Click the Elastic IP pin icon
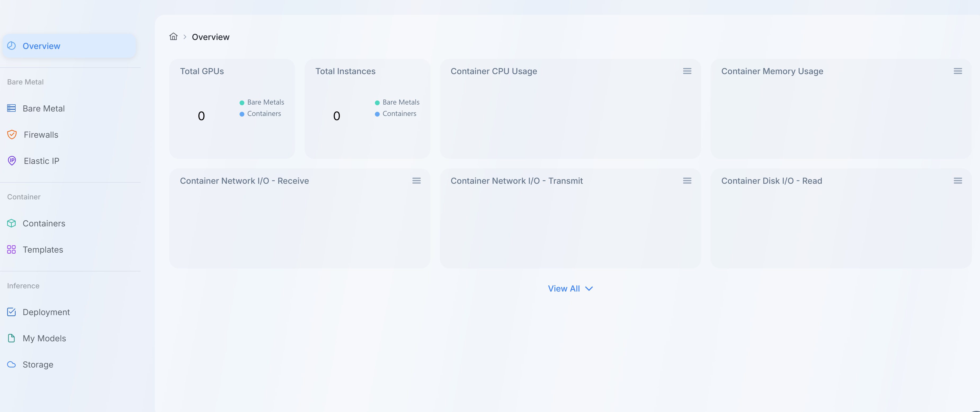Image resolution: width=980 pixels, height=412 pixels. point(12,161)
